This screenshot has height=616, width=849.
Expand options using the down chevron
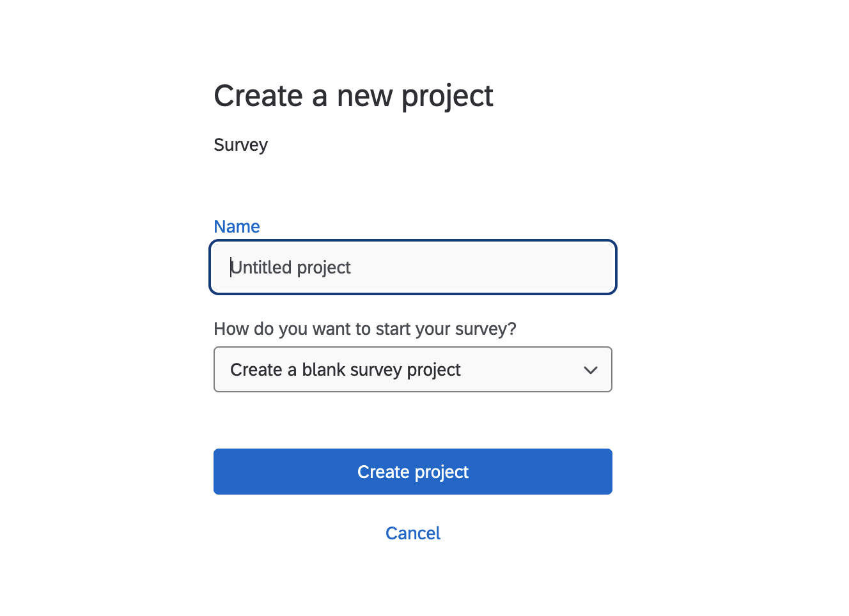click(x=590, y=370)
